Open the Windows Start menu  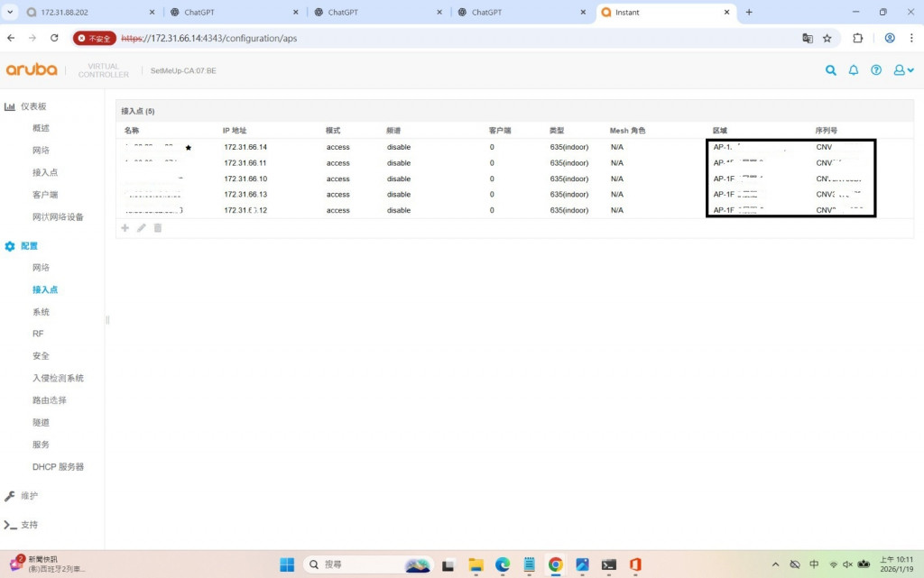click(x=287, y=564)
